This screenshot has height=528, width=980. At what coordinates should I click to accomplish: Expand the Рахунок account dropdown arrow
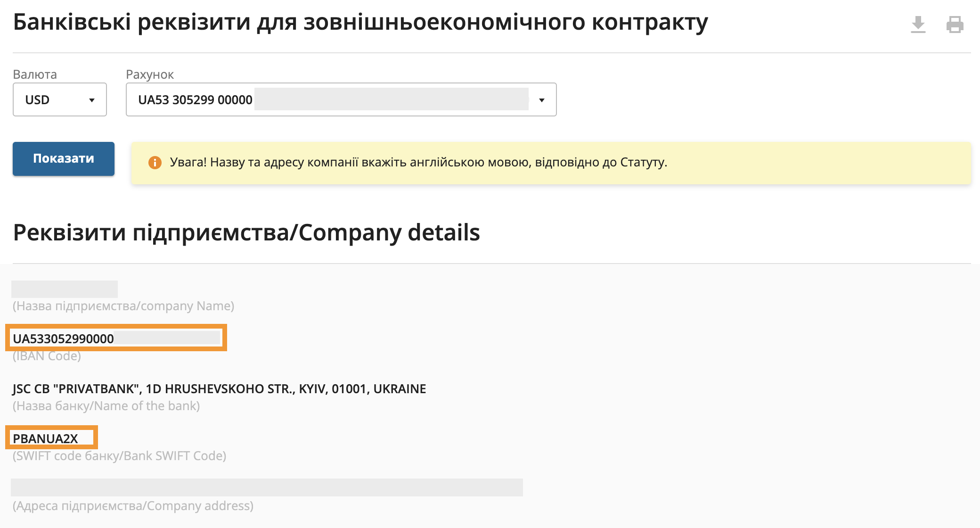click(x=542, y=100)
